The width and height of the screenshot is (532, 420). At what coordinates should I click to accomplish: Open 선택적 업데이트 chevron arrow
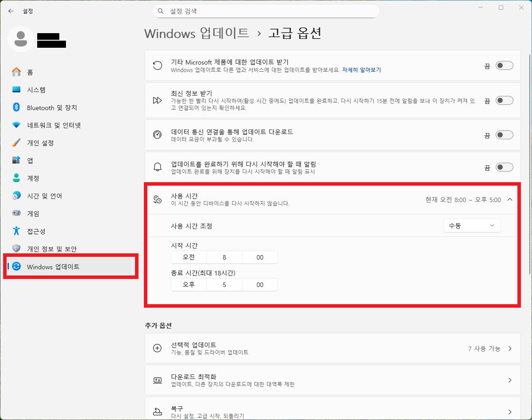click(510, 348)
